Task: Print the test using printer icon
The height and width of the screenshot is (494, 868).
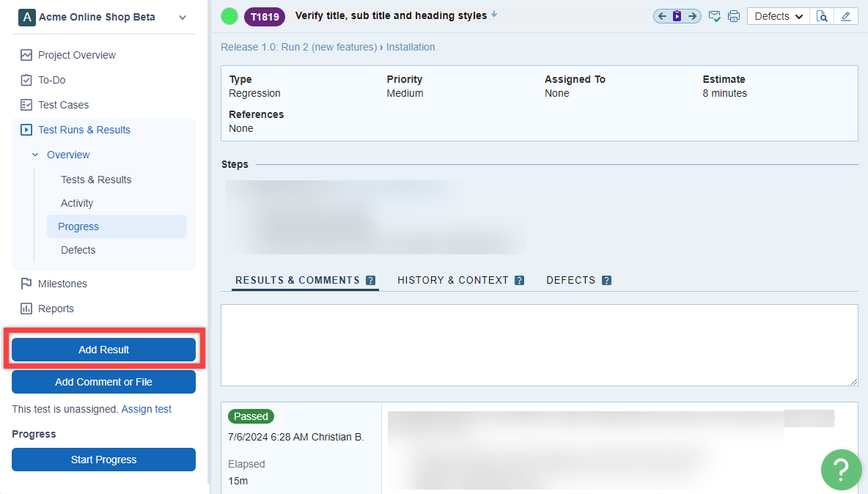Action: [734, 16]
